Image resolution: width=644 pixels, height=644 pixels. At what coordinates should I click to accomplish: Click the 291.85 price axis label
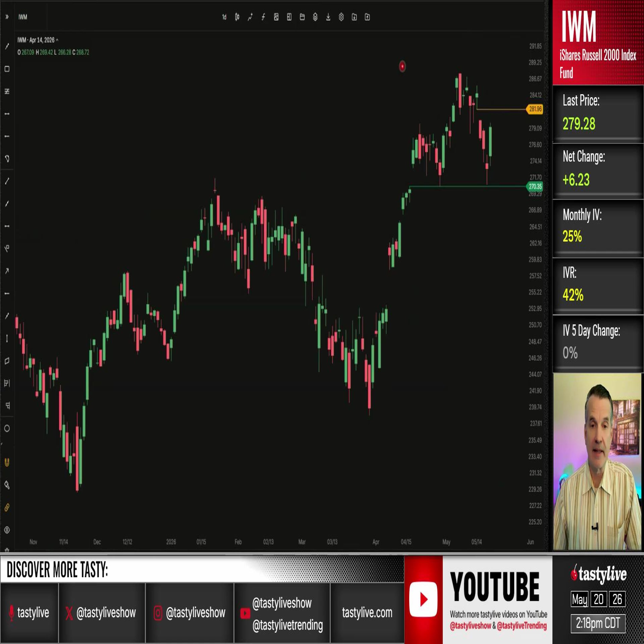[x=535, y=46]
